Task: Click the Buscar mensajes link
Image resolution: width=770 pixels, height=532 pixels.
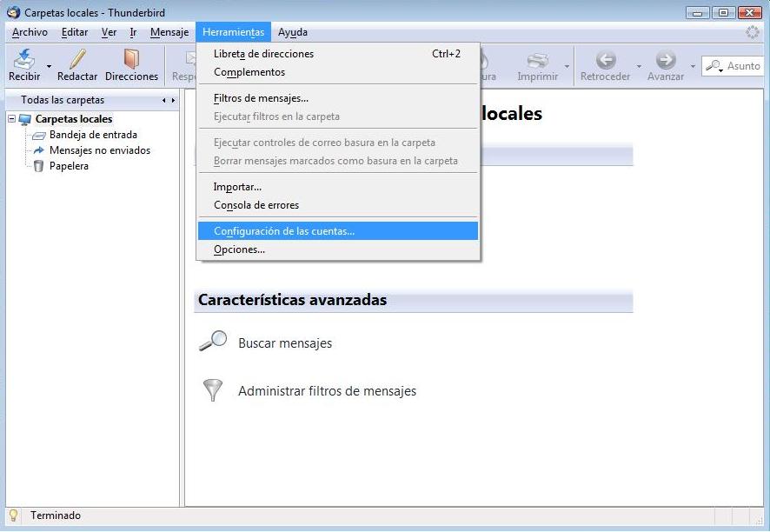Action: 285,342
